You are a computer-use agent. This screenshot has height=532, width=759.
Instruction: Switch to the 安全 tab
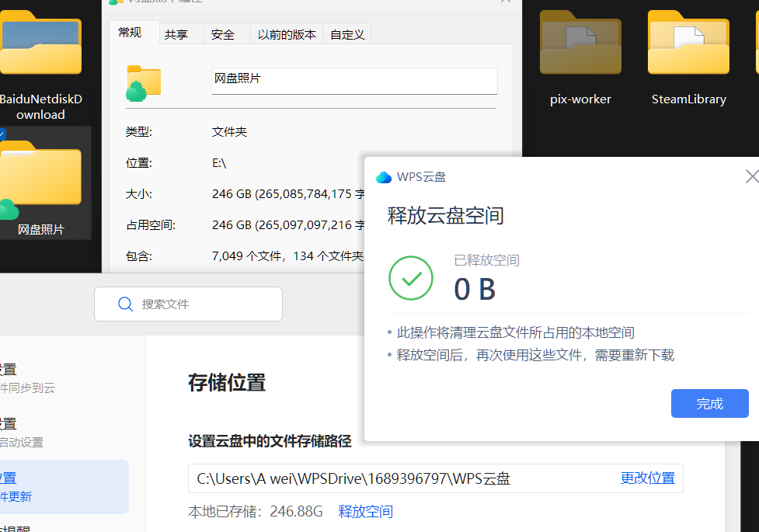tap(223, 34)
